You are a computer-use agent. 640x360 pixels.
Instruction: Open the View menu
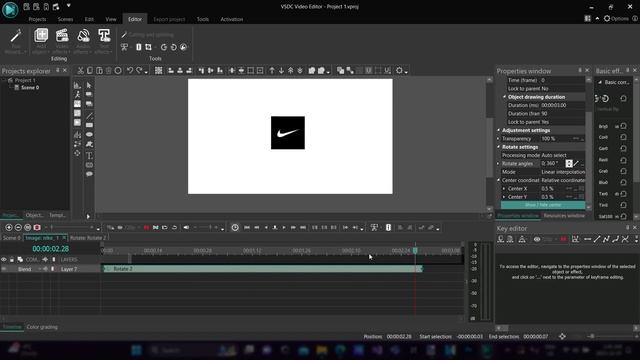pyautogui.click(x=111, y=19)
